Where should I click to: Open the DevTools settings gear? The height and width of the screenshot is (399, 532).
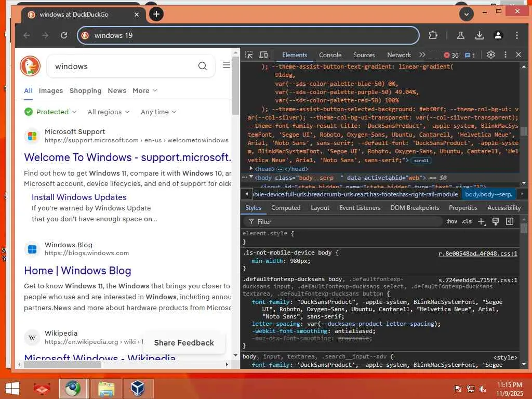pos(490,55)
